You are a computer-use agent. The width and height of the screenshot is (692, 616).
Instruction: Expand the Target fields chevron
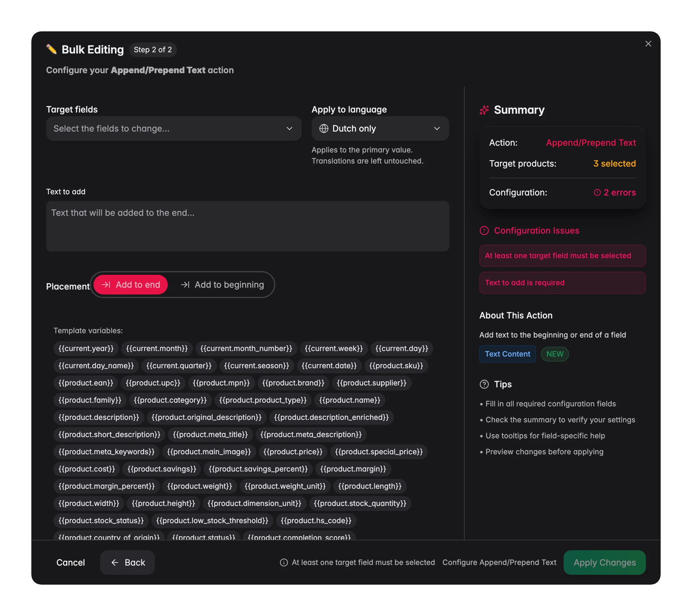coord(289,129)
